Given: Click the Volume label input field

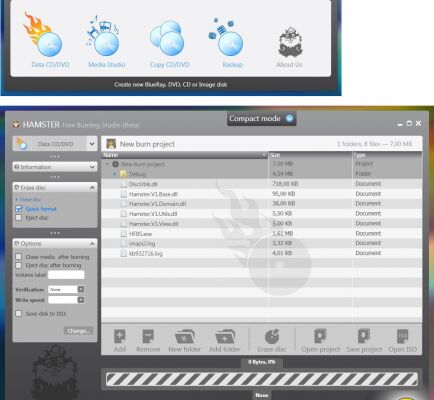Looking at the screenshot, I should point(66,275).
